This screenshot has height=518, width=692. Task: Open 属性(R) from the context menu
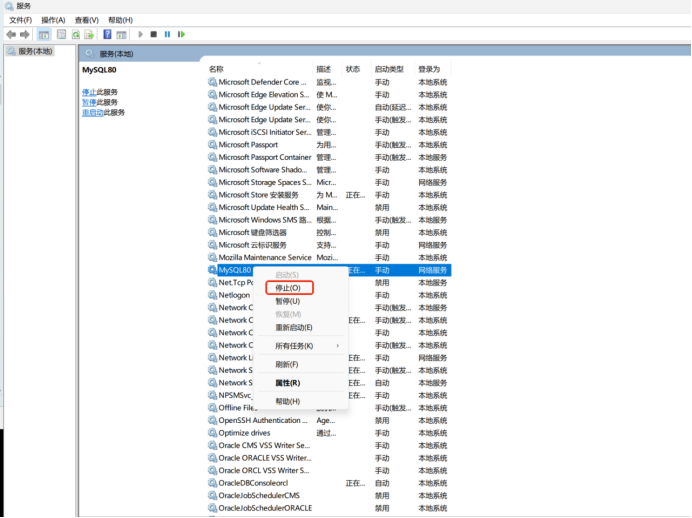click(288, 383)
